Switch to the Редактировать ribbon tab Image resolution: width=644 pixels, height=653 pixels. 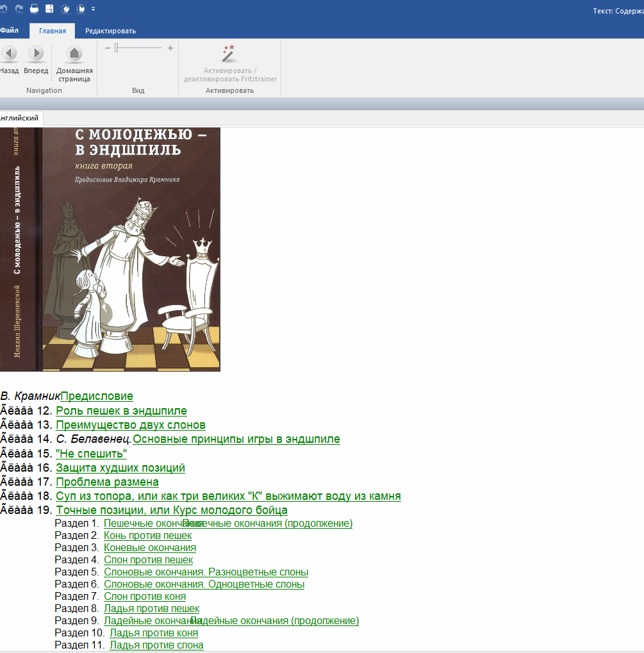coord(110,31)
